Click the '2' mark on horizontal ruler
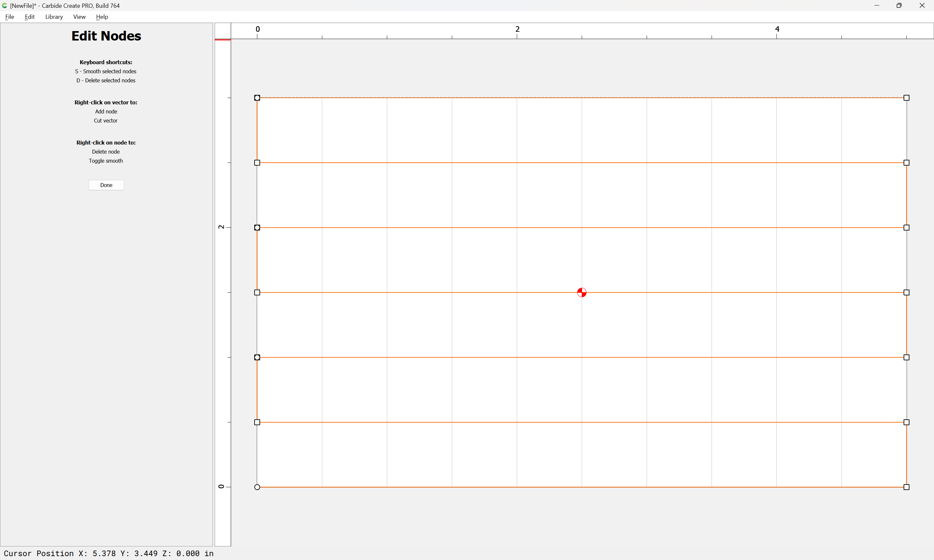 517,29
